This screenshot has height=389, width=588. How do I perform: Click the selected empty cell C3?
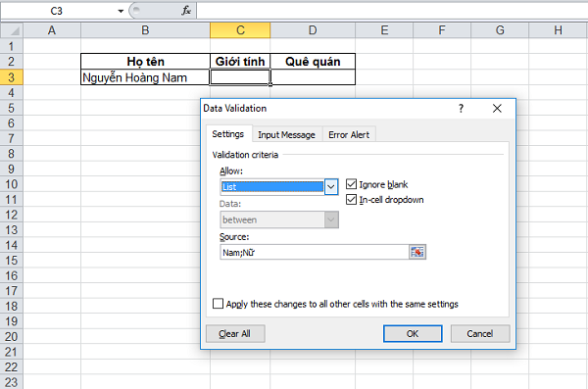[x=240, y=77]
